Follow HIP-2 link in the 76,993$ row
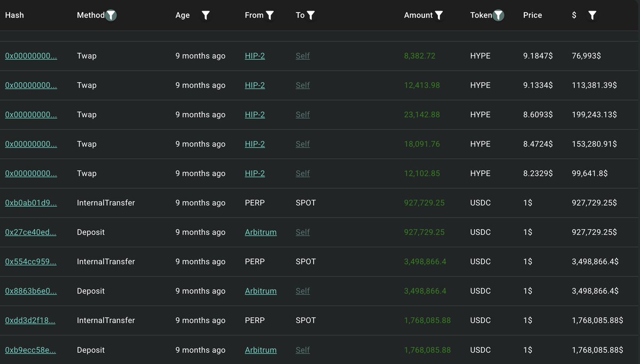 point(255,56)
